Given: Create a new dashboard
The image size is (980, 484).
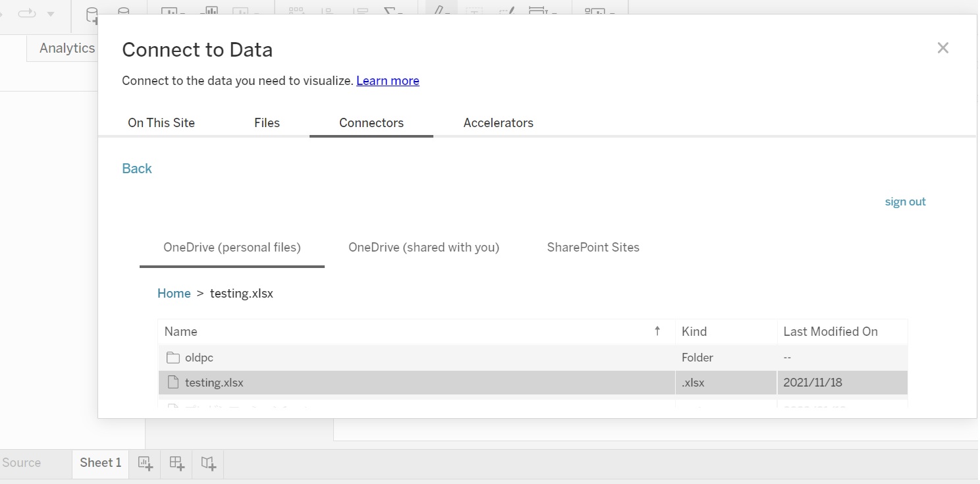Looking at the screenshot, I should 176,464.
